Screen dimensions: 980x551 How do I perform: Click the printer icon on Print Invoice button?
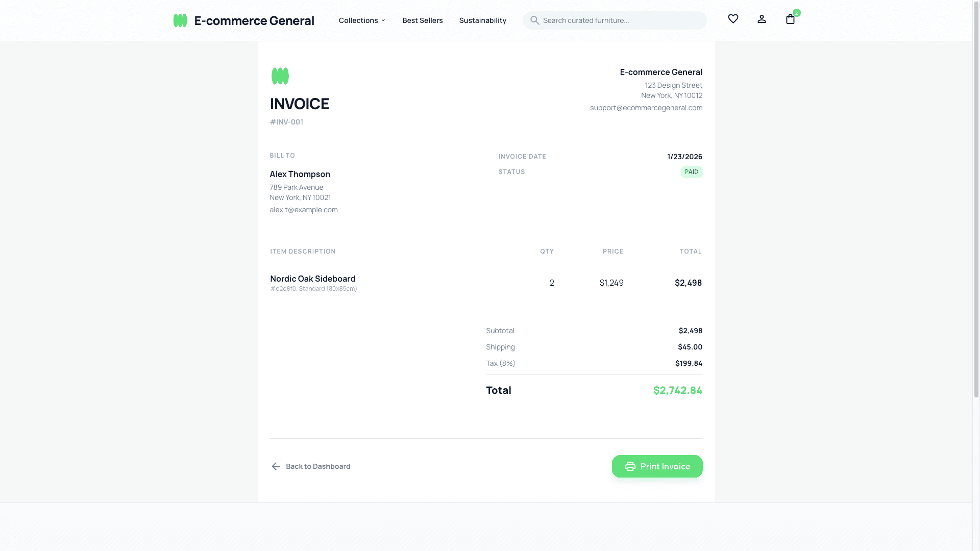click(630, 466)
